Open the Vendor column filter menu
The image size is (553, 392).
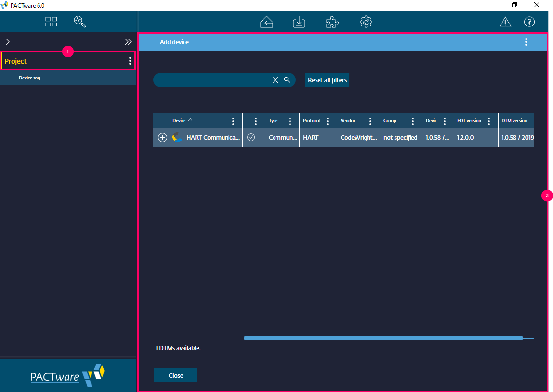[370, 121]
